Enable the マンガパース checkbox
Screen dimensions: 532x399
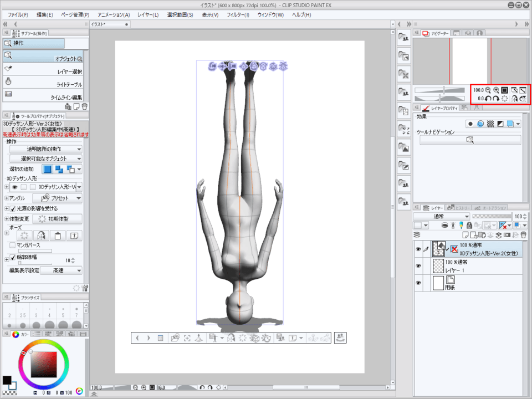tap(13, 244)
